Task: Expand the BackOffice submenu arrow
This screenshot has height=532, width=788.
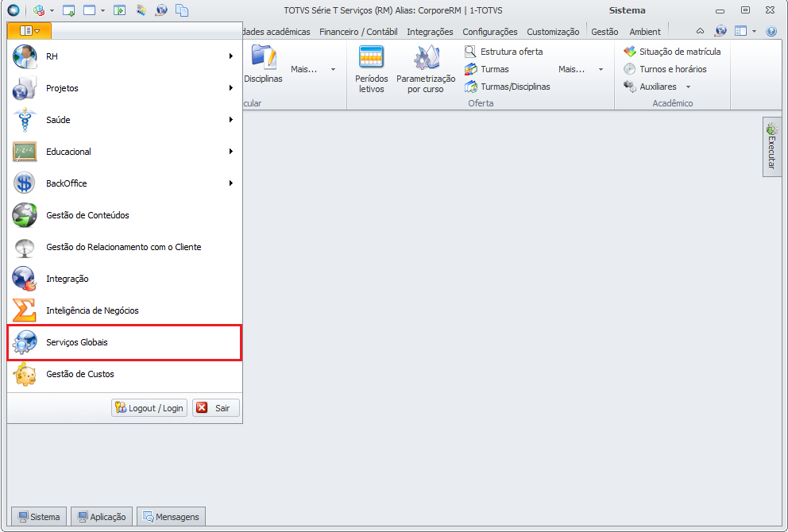Action: click(x=230, y=183)
